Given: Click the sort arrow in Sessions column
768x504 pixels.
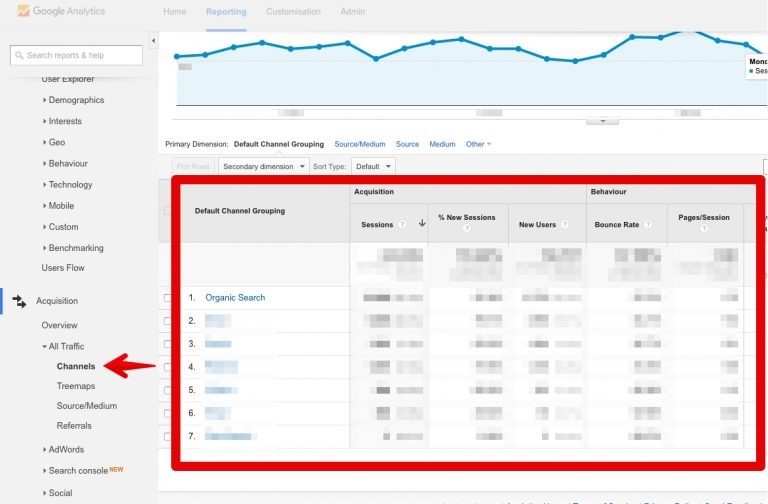Looking at the screenshot, I should pos(422,223).
